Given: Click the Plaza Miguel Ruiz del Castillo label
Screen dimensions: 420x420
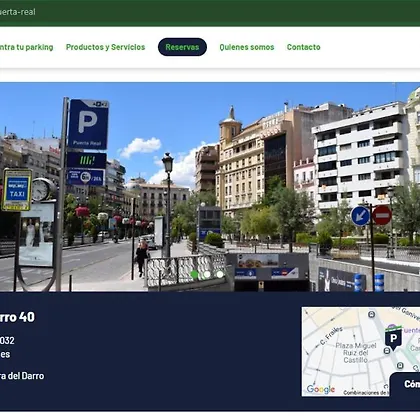Looking at the screenshot, I should click(x=356, y=353).
